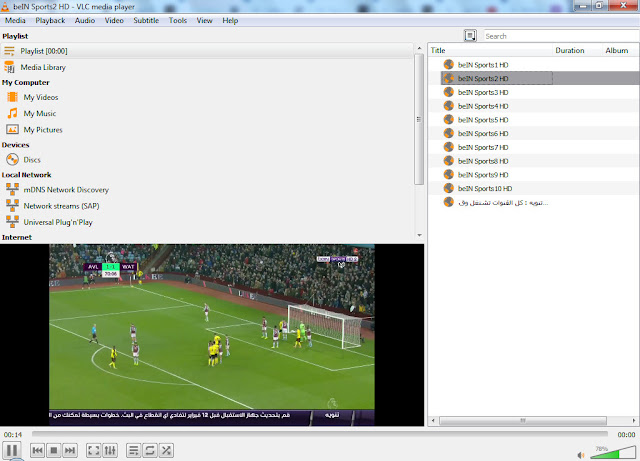Viewport: 640px width, 461px height.
Task: Select Playlist [00:00] in sidebar
Action: click(x=207, y=51)
